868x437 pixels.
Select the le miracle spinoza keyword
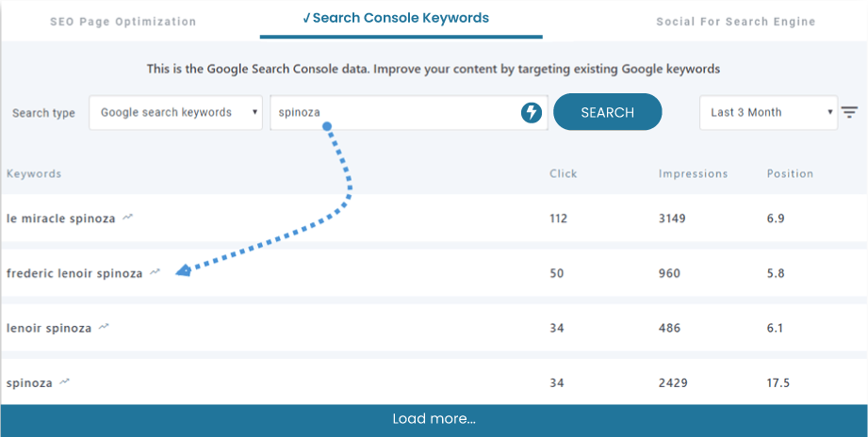pyautogui.click(x=60, y=218)
